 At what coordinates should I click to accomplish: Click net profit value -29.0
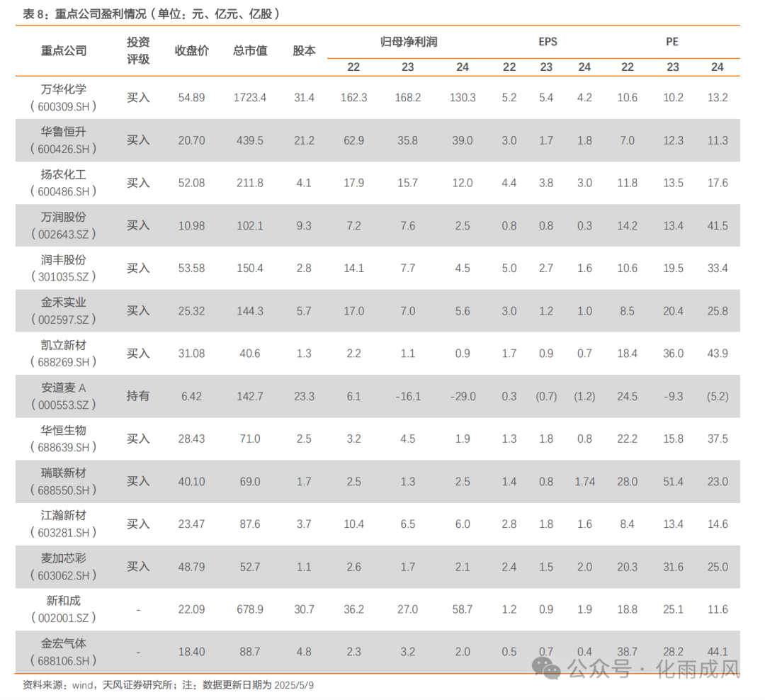(463, 396)
